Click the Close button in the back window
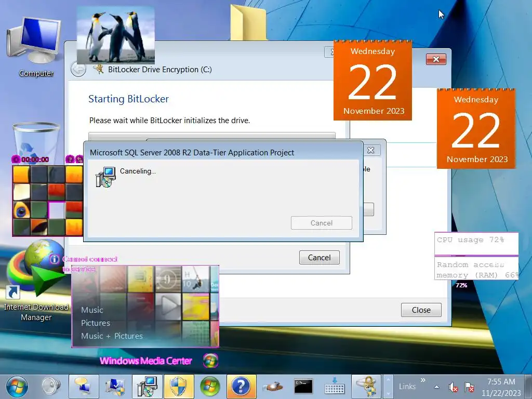This screenshot has width=532, height=399. coord(421,310)
